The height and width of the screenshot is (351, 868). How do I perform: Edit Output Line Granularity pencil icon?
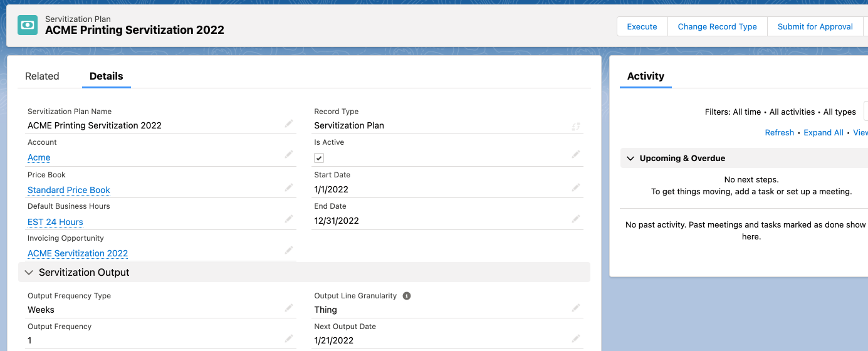pyautogui.click(x=576, y=308)
